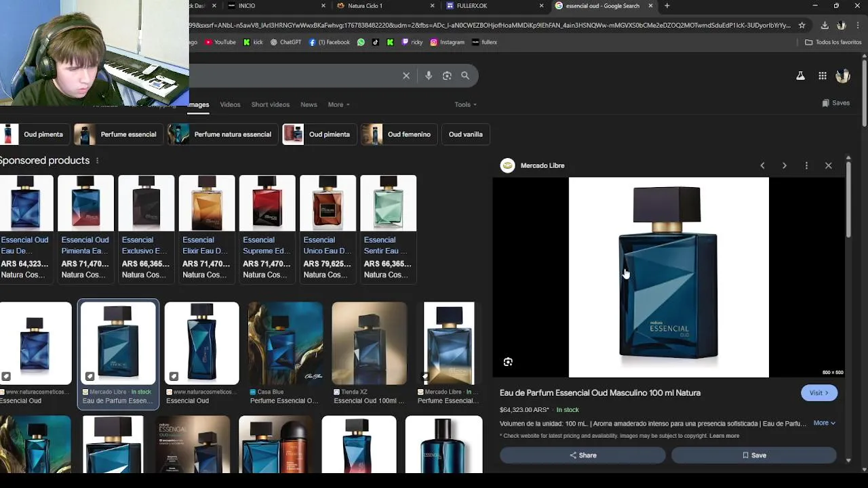Start voice search with the microphone icon
The image size is (868, 488).
click(429, 76)
